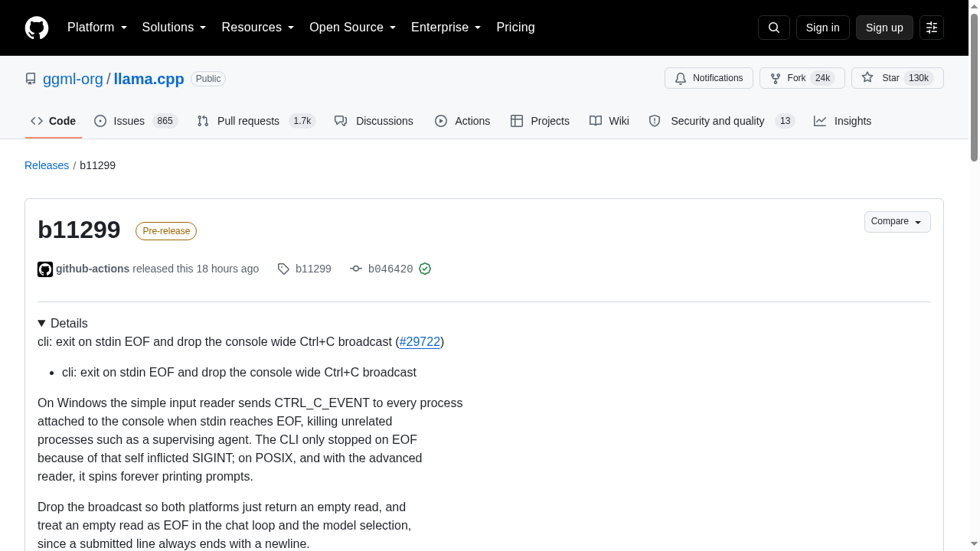Click the Notifications button
Viewport: 980px width, 551px height.
[709, 78]
